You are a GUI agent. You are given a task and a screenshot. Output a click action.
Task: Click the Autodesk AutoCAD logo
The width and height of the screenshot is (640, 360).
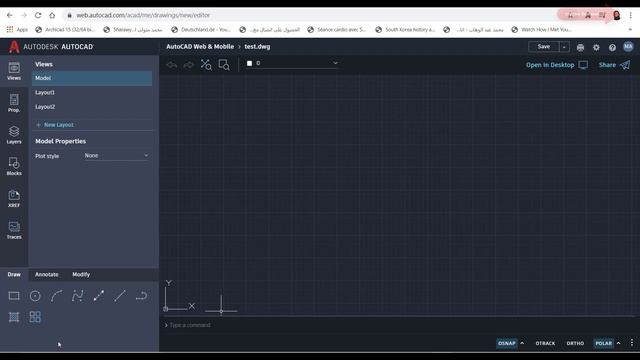coord(51,47)
